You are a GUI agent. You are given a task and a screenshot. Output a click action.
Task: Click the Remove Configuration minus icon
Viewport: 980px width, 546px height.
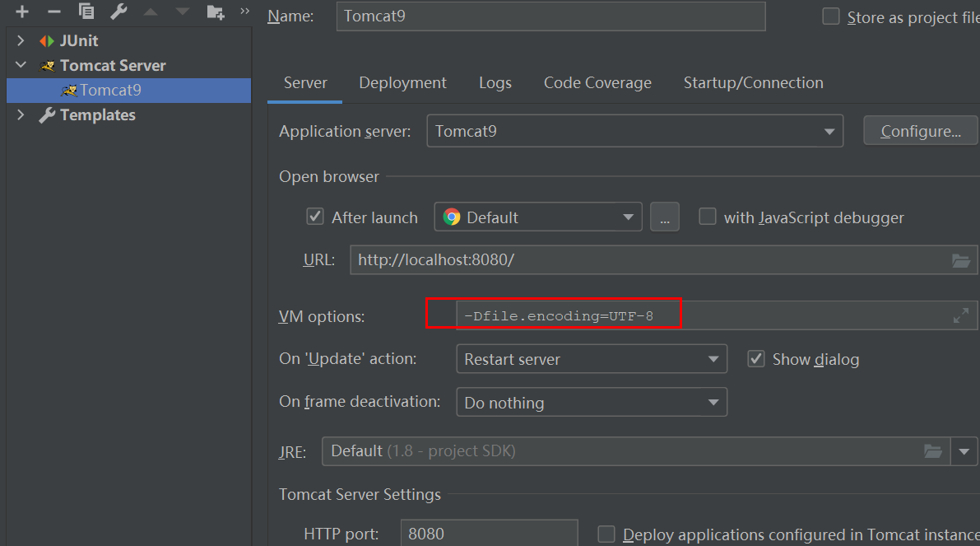54,12
